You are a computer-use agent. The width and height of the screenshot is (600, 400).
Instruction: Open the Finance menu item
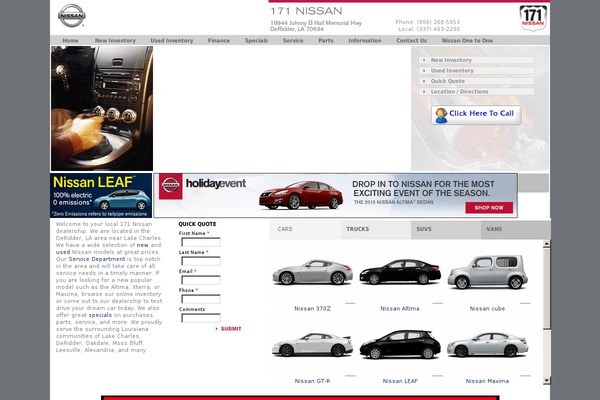(x=219, y=41)
